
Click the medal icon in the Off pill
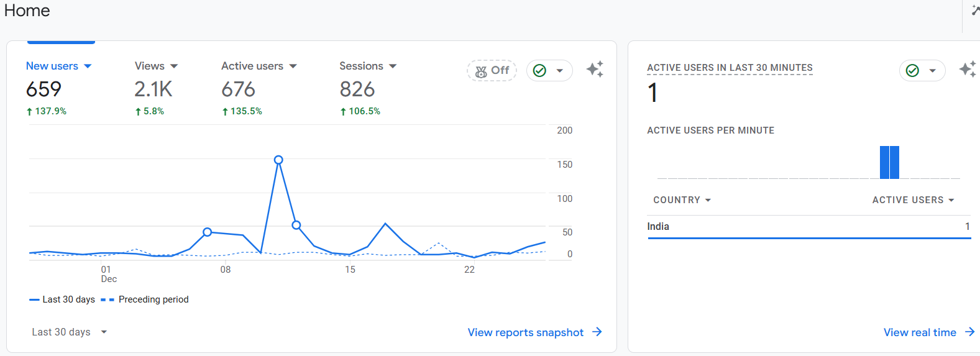point(481,71)
